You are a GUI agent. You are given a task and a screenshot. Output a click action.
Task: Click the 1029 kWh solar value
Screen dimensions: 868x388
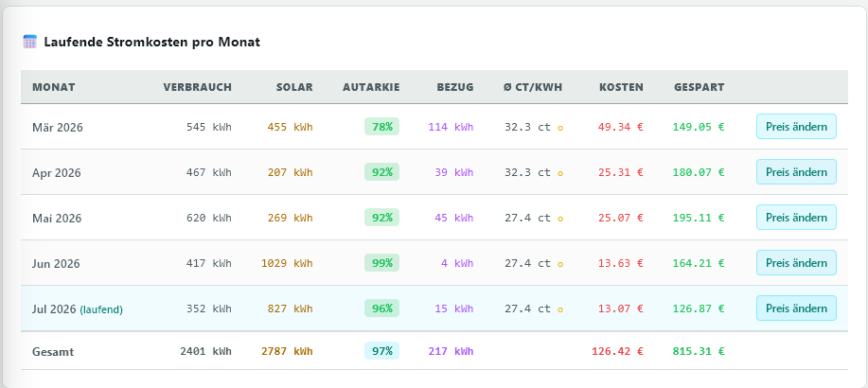pyautogui.click(x=288, y=263)
